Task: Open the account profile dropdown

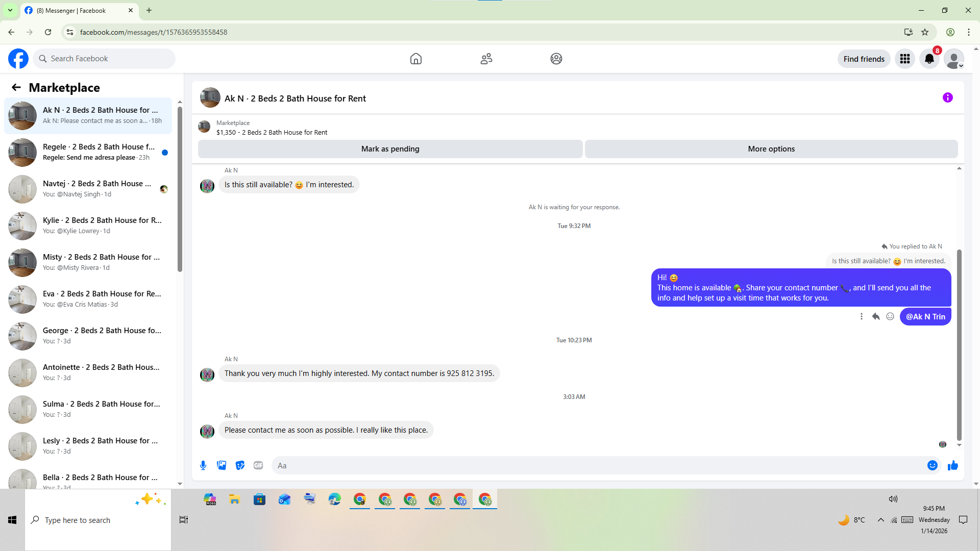Action: tap(953, 59)
